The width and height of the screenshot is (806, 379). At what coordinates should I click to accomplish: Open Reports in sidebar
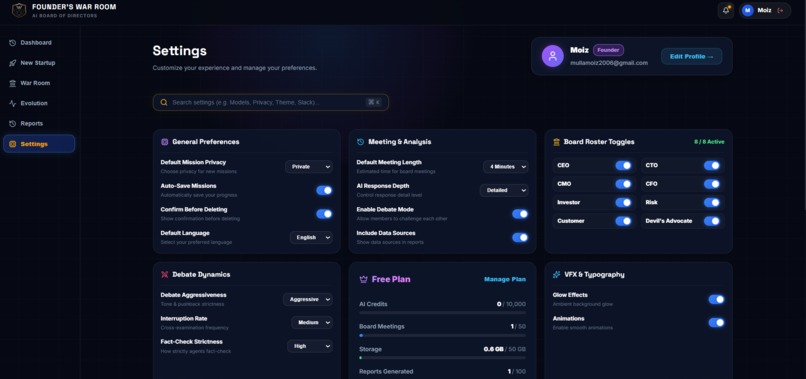(x=39, y=123)
